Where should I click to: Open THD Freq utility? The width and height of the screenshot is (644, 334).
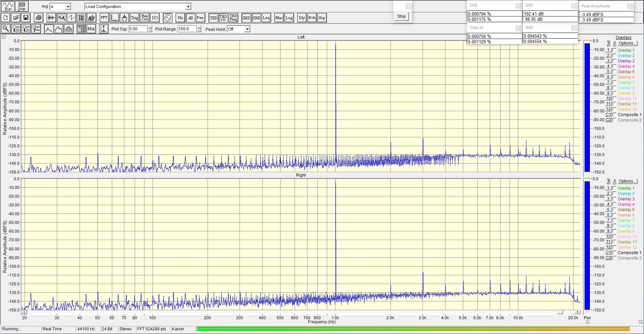coord(233,18)
